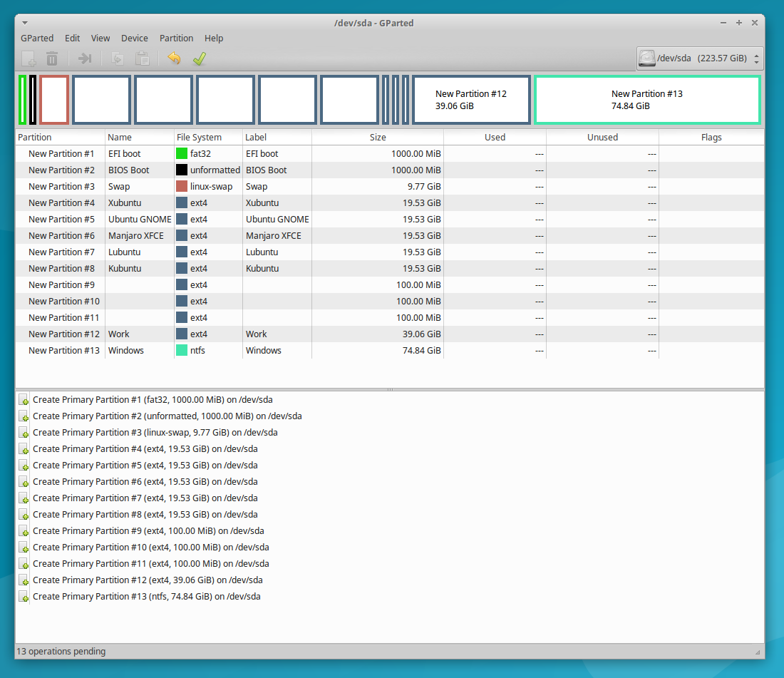This screenshot has width=784, height=678.
Task: Select New Partition #12 block in disk map
Action: (472, 100)
